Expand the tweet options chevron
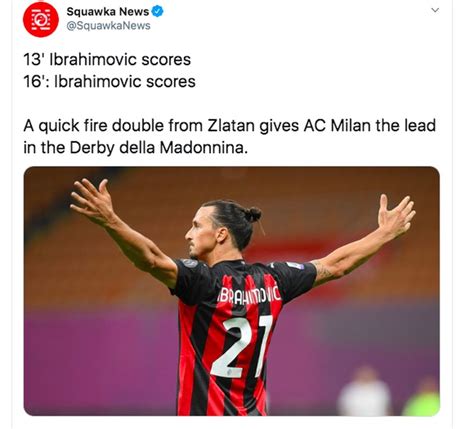Viewport: 474px width, 429px height. tap(435, 10)
